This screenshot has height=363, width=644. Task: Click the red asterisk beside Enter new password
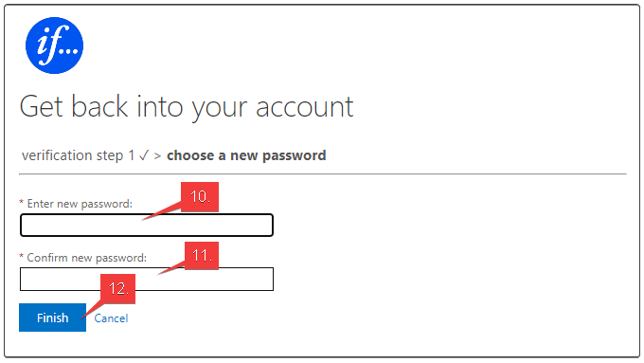tap(22, 203)
